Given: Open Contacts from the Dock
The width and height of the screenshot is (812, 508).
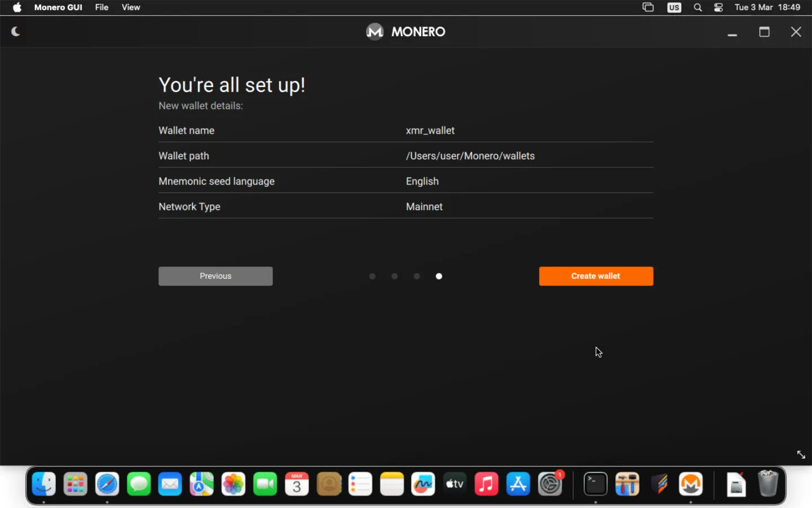Looking at the screenshot, I should (329, 484).
